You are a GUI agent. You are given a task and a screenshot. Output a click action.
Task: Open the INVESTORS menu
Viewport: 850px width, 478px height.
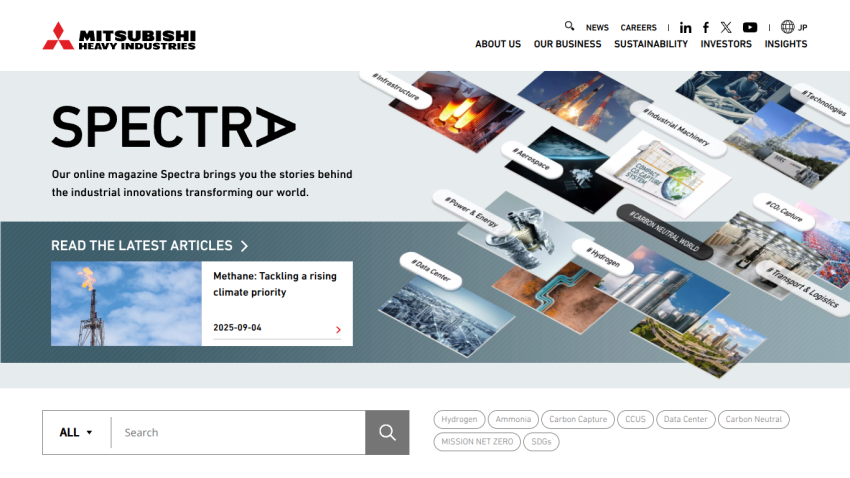point(726,44)
